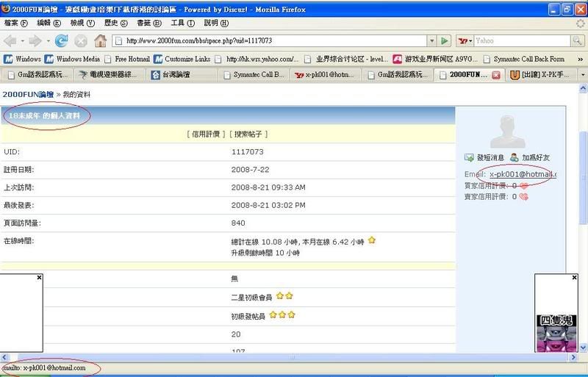This screenshot has height=377, width=588.
Task: Click the x-pk001@hotmail email link
Action: click(x=523, y=174)
